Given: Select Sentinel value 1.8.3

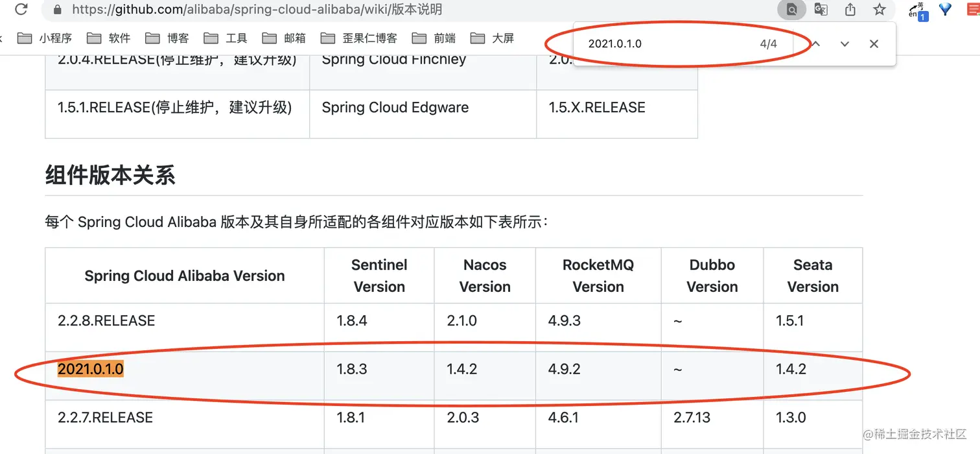Looking at the screenshot, I should 352,369.
